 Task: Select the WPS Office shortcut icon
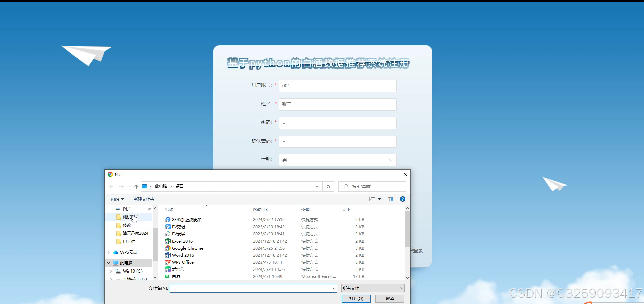click(x=168, y=262)
